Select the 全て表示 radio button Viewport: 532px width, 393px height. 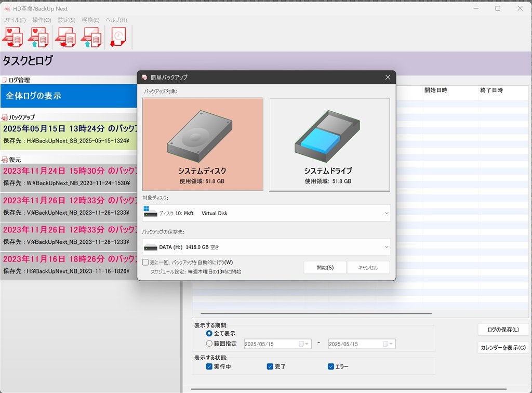[x=209, y=333]
